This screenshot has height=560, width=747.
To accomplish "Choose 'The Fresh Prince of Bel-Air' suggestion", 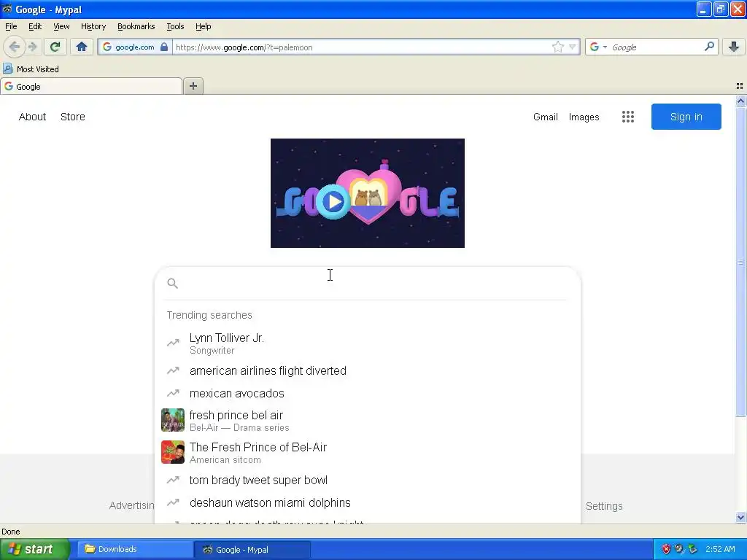I will point(258,447).
